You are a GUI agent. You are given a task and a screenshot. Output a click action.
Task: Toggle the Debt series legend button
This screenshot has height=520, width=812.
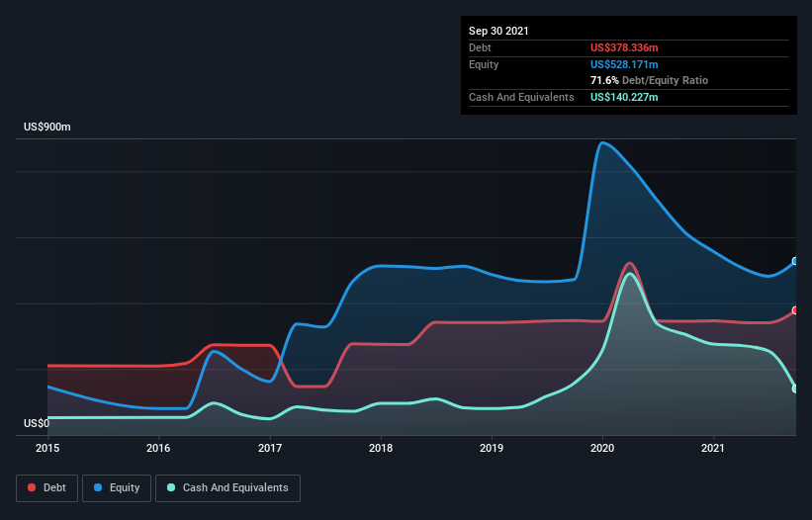click(46, 488)
